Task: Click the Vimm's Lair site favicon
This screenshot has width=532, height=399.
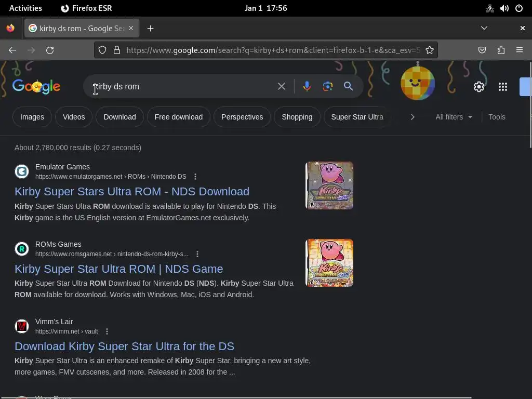Action: coord(22,326)
